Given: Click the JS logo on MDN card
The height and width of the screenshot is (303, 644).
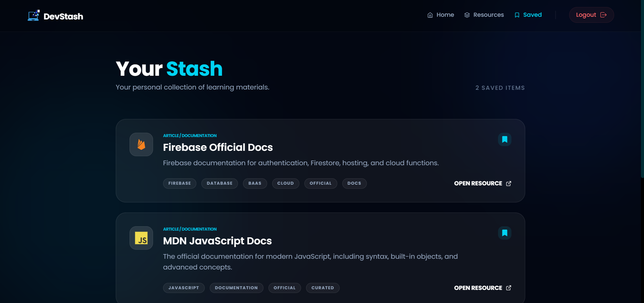Looking at the screenshot, I should coord(141,238).
